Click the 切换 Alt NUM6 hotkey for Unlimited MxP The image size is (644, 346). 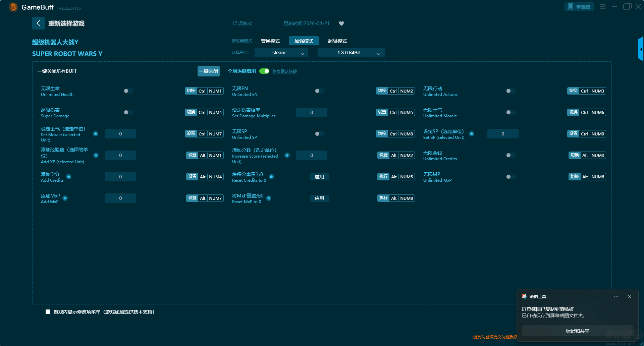tap(587, 177)
